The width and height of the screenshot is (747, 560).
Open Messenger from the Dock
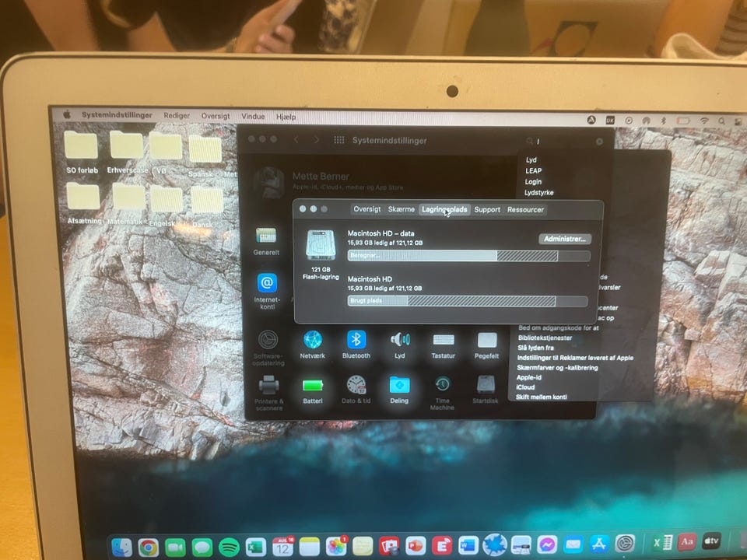click(547, 544)
